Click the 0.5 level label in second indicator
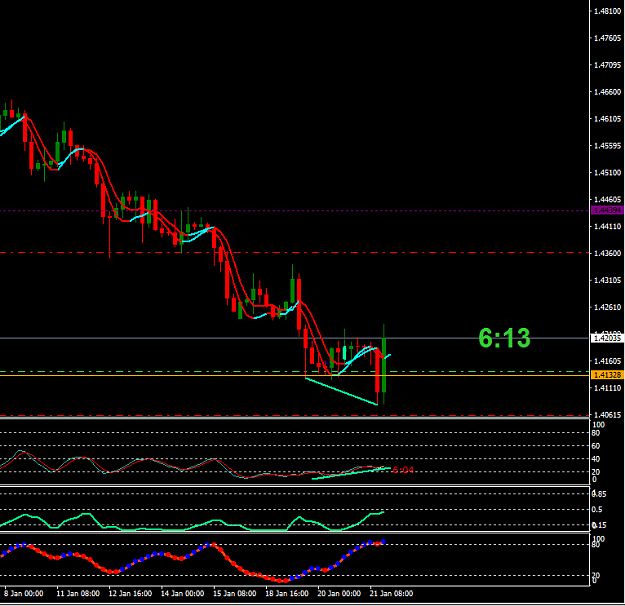The height and width of the screenshot is (606, 625). point(597,510)
